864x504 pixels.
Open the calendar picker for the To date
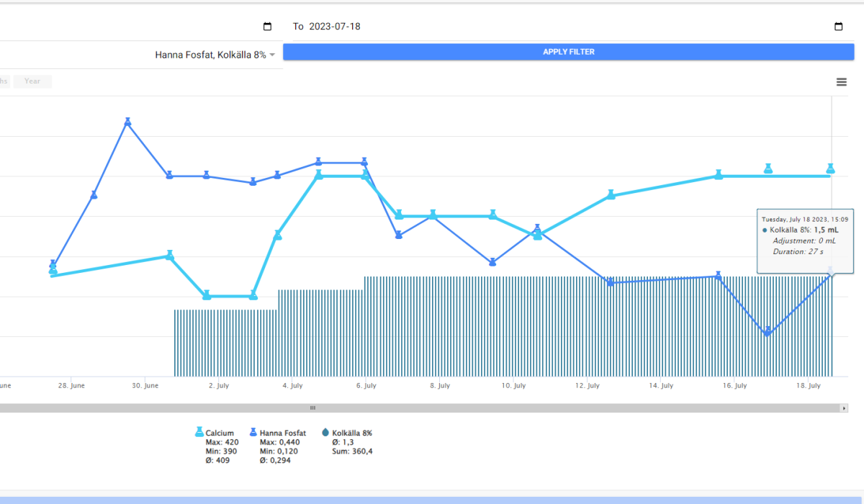[838, 27]
